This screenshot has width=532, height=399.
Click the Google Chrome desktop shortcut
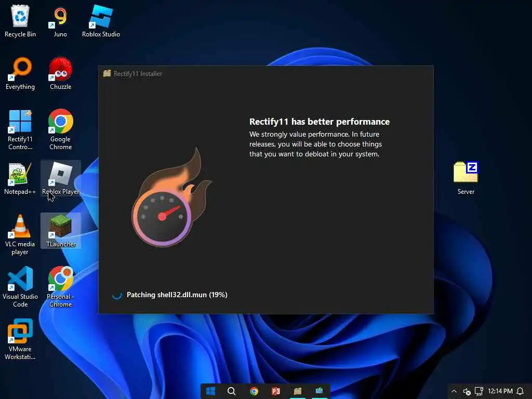tap(60, 130)
